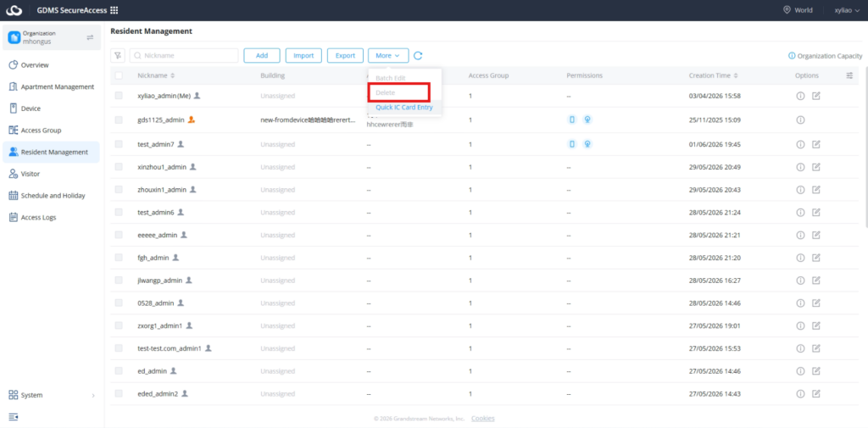Select checkbox for test_admin7 row
The height and width of the screenshot is (428, 868).
point(119,144)
